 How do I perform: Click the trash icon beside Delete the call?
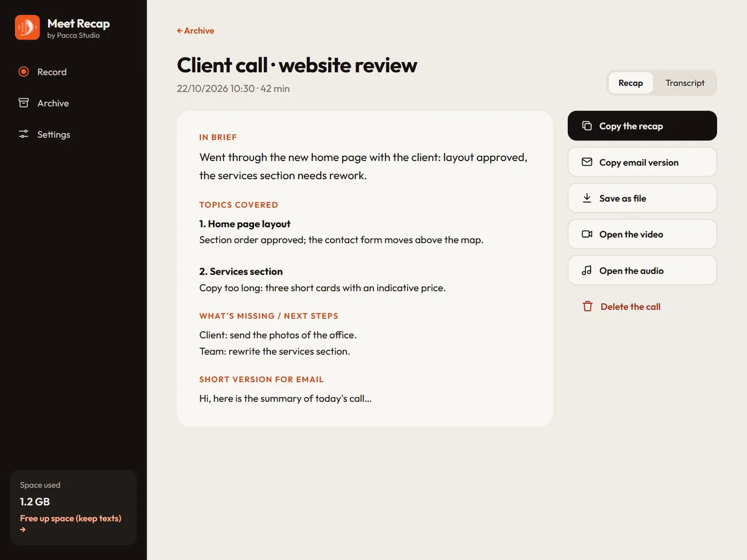point(588,306)
